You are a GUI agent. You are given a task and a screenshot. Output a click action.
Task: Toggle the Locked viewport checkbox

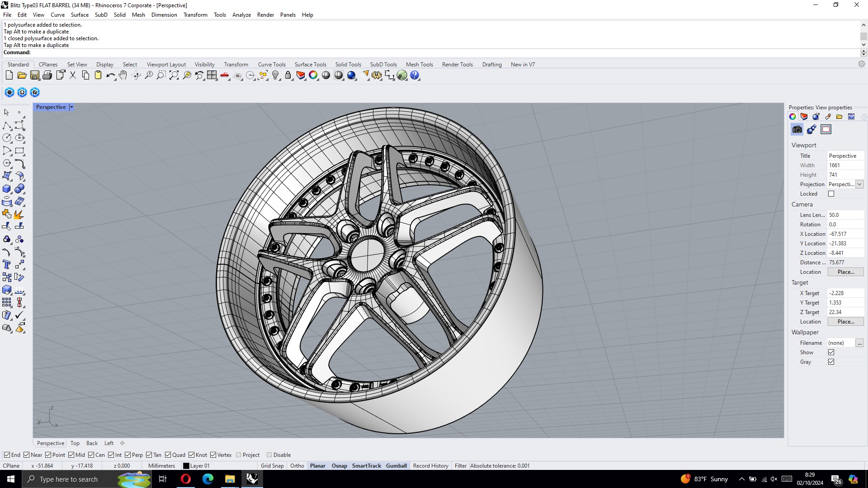tap(831, 194)
